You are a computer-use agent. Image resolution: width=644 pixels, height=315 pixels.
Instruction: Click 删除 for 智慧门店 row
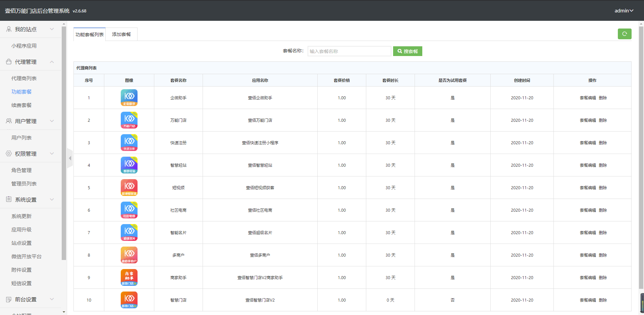603,300
